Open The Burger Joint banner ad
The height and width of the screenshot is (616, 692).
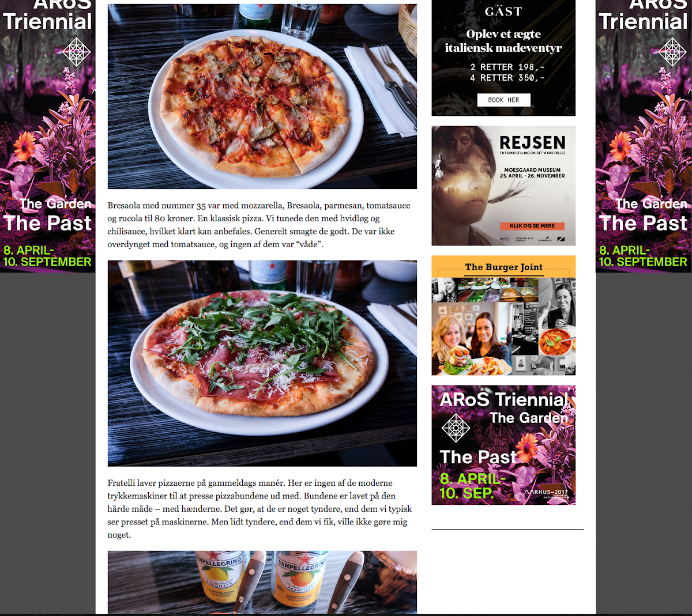click(x=503, y=316)
